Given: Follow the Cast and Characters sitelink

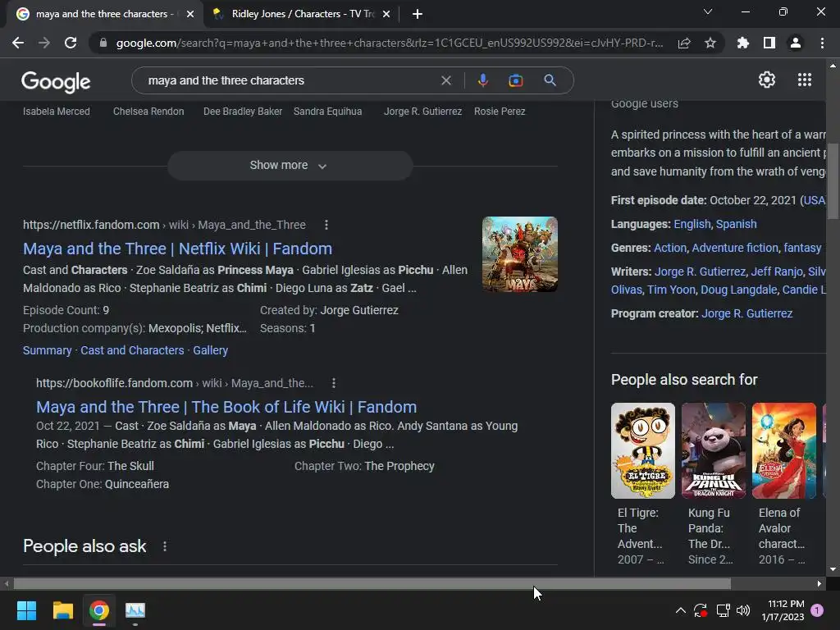Looking at the screenshot, I should [132, 350].
